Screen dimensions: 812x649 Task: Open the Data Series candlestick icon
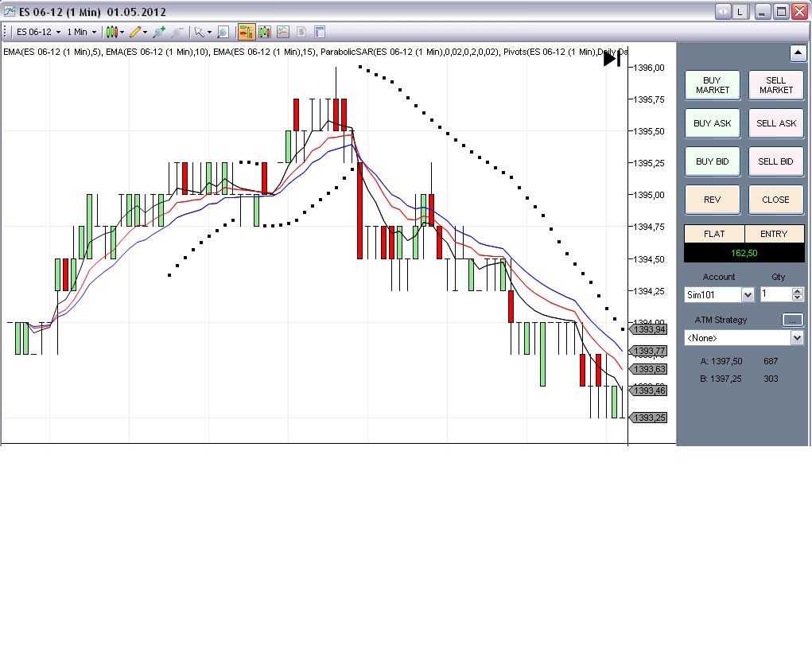(x=265, y=32)
